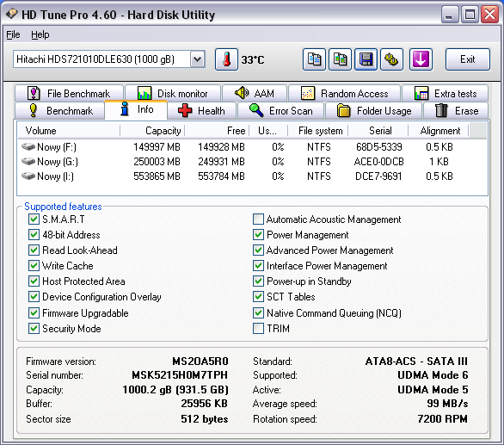The image size is (504, 445).
Task: Click the floppy disk save icon
Action: [366, 59]
